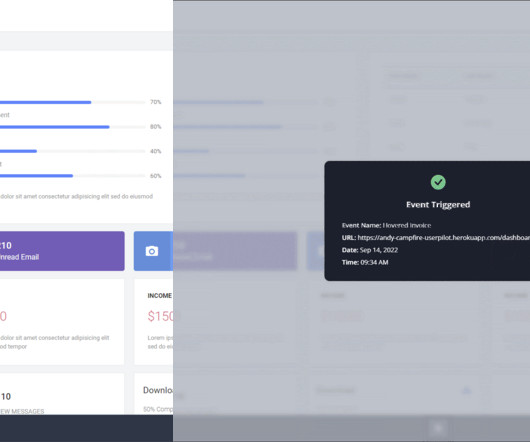The width and height of the screenshot is (530, 442).
Task: Click the 09:34 AM time line
Action: pos(365,262)
